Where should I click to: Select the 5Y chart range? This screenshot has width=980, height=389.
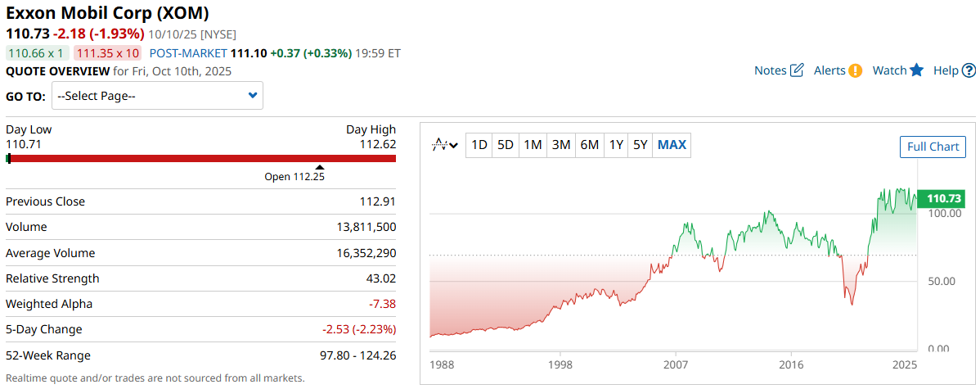coord(641,145)
